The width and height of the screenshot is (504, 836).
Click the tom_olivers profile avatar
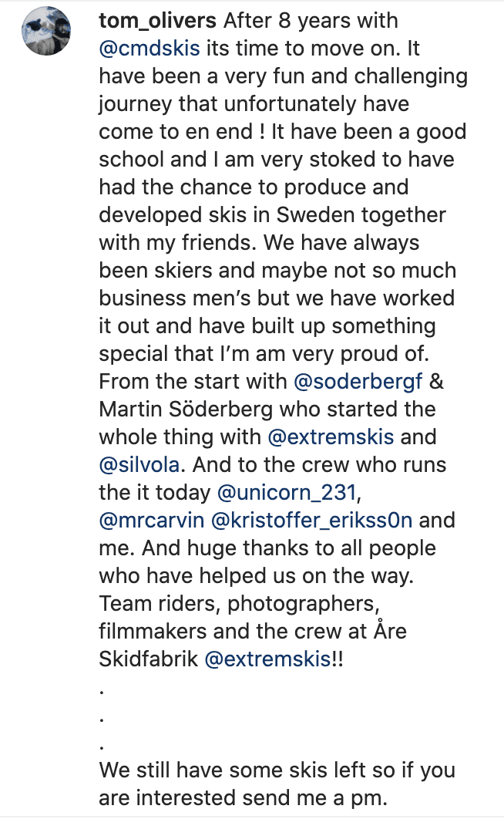(49, 33)
